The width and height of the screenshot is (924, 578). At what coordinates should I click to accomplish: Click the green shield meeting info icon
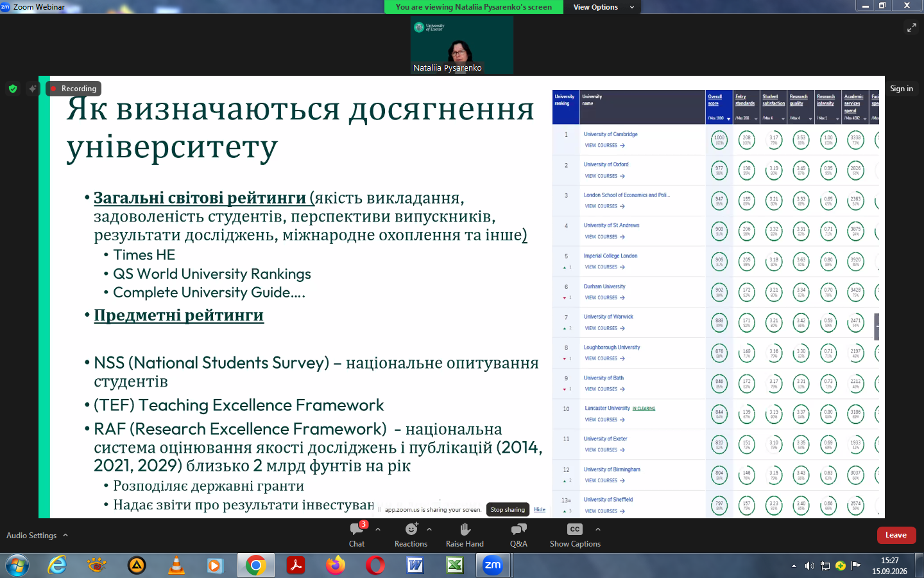(13, 89)
